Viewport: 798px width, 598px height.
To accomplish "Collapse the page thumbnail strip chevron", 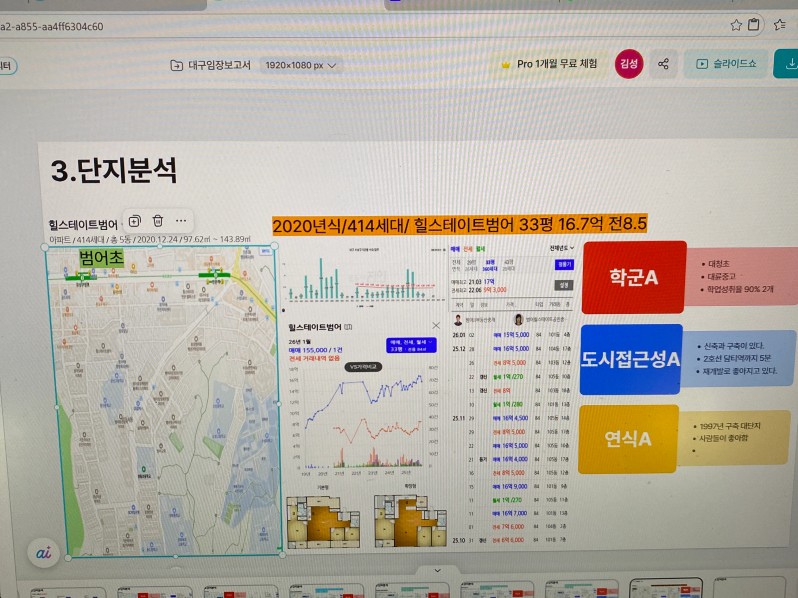I will (x=436, y=571).
